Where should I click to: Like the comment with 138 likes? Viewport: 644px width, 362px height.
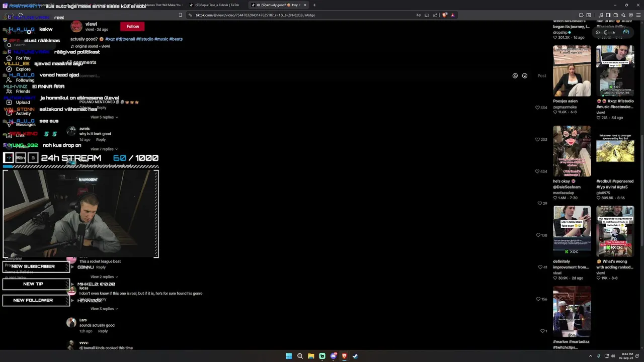pos(538,235)
